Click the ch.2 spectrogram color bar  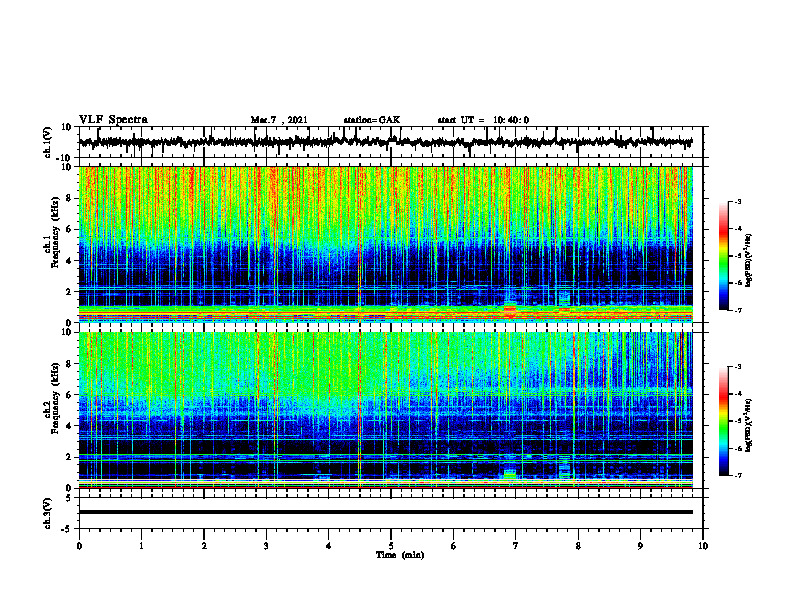pyautogui.click(x=723, y=421)
